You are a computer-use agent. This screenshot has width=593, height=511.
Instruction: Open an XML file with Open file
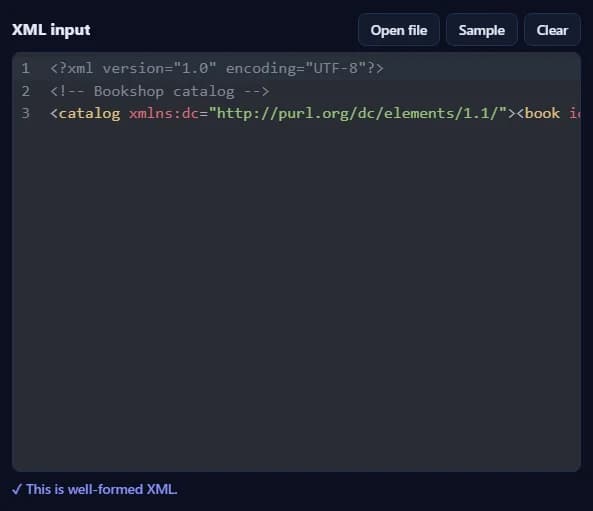click(x=399, y=30)
